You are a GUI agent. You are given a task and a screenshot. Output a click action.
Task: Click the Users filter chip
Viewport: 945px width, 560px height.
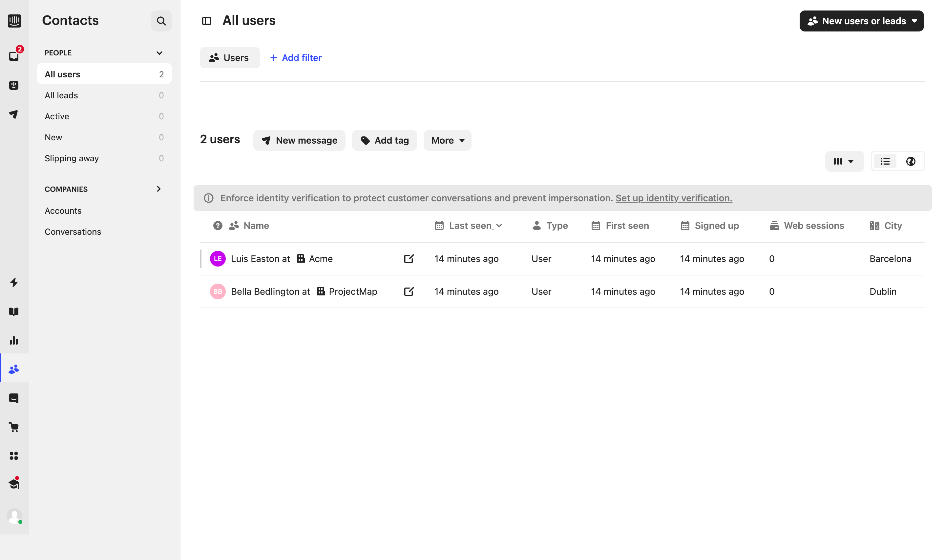pos(230,58)
